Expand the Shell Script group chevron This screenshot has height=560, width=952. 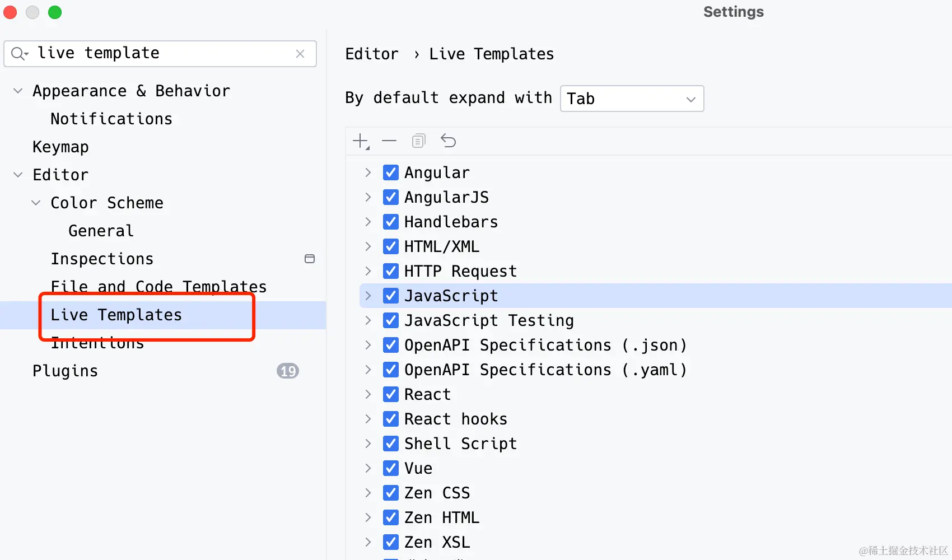coord(368,444)
